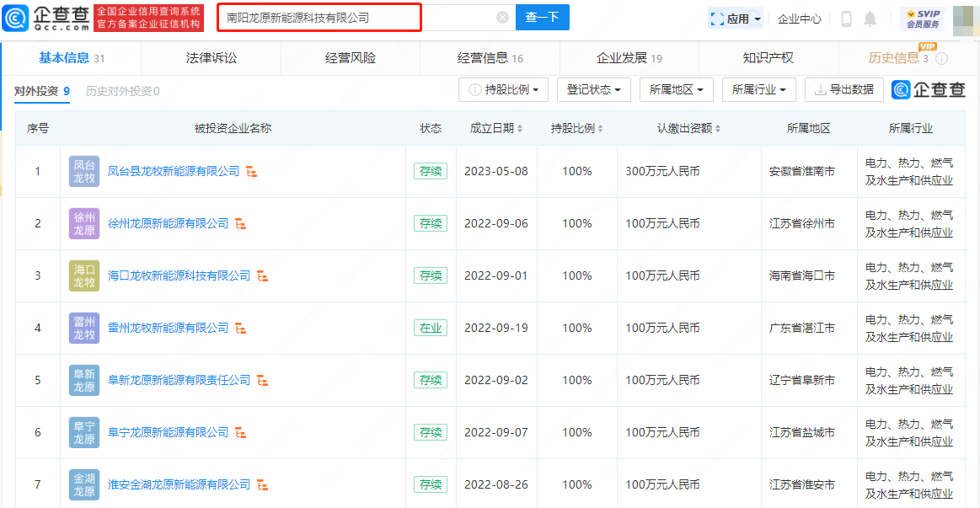
Task: Open 徐州龙原新能源有限公司 company link
Action: 169,224
